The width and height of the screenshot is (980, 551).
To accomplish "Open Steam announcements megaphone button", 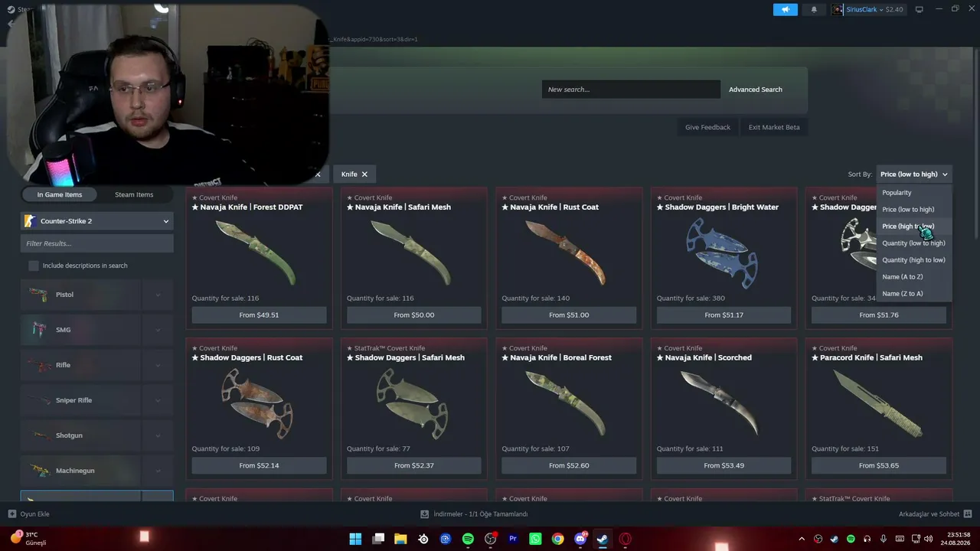I will tap(785, 9).
